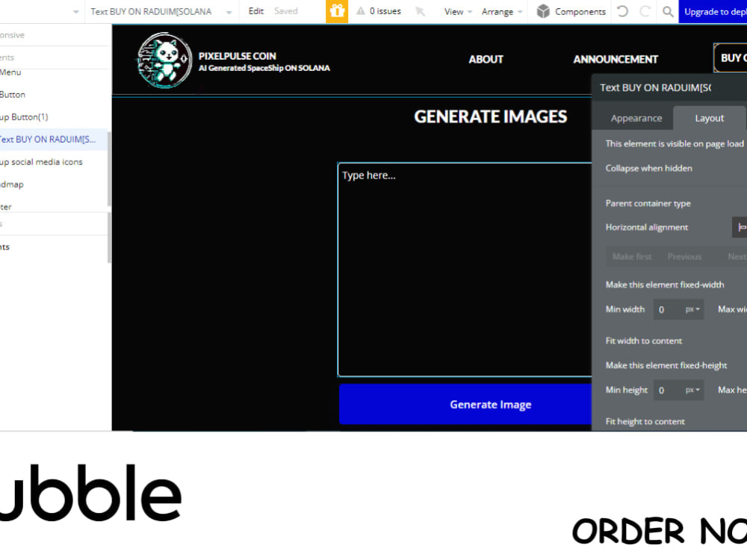Click the element tree scrollbar
This screenshot has width=747, height=560.
[109, 169]
